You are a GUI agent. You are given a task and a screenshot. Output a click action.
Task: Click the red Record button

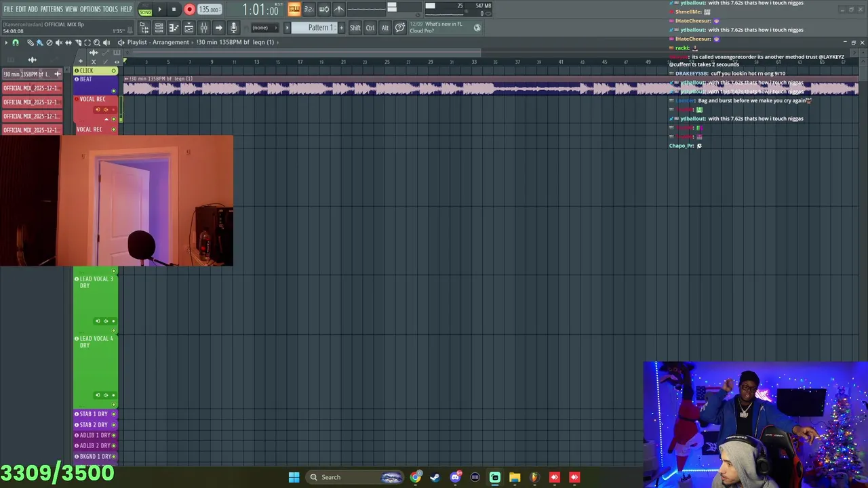pyautogui.click(x=189, y=9)
